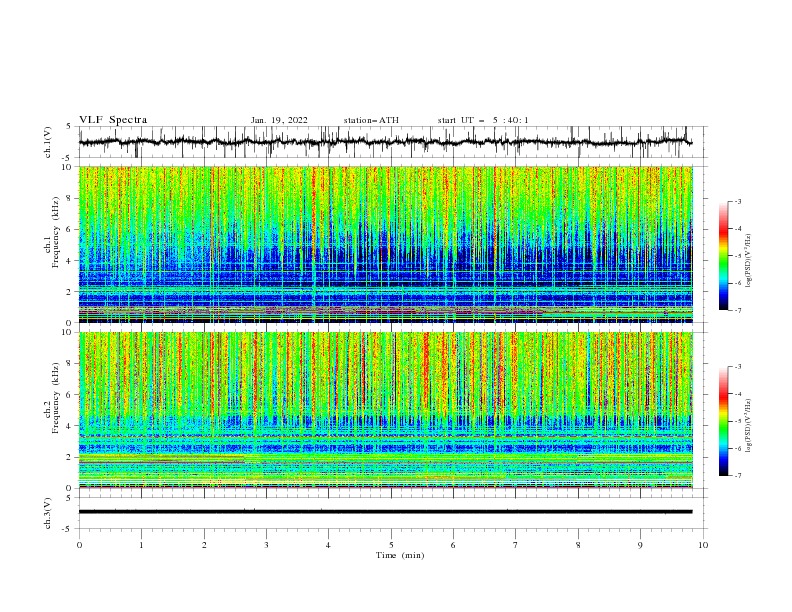This screenshot has height=612, width=792.
Task: Click the time axis tick label '10'
Action: (703, 545)
